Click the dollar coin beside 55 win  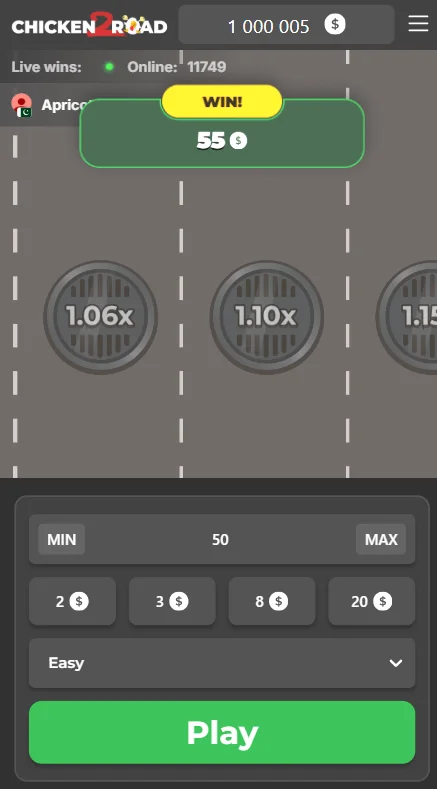239,141
